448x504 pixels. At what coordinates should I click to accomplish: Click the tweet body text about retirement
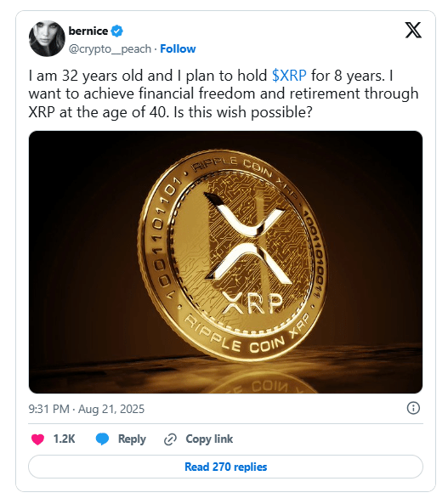[224, 94]
